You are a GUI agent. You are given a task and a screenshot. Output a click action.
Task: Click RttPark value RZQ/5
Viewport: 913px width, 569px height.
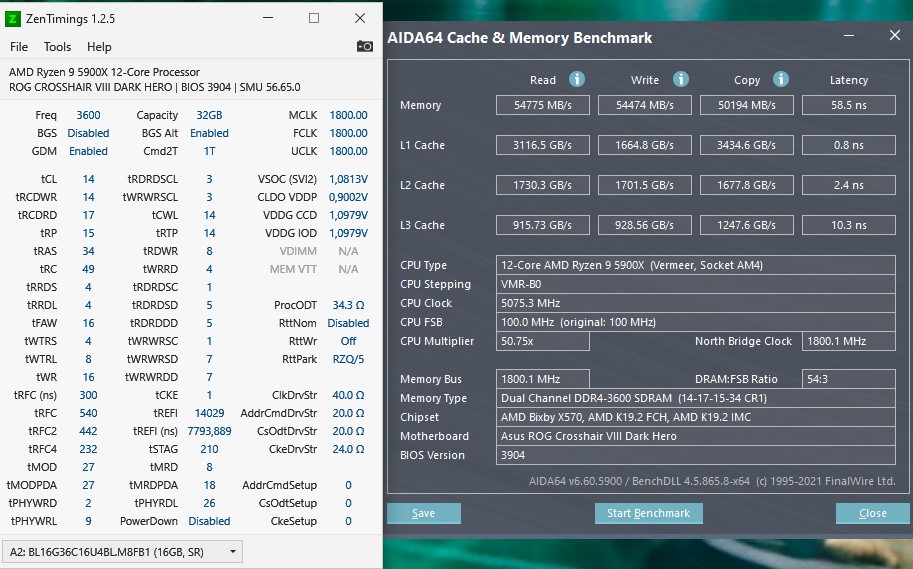[x=348, y=359]
